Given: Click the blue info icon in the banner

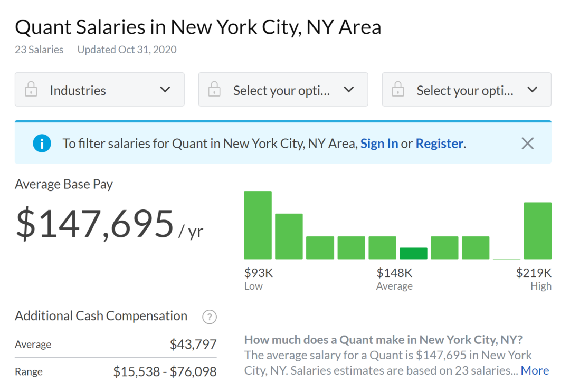Looking at the screenshot, I should point(42,144).
